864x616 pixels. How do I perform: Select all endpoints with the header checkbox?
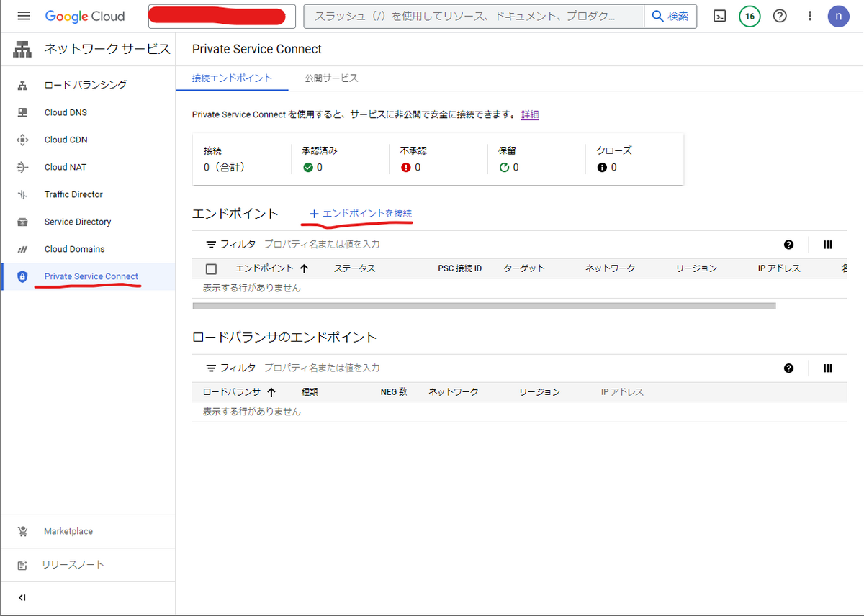coord(211,268)
